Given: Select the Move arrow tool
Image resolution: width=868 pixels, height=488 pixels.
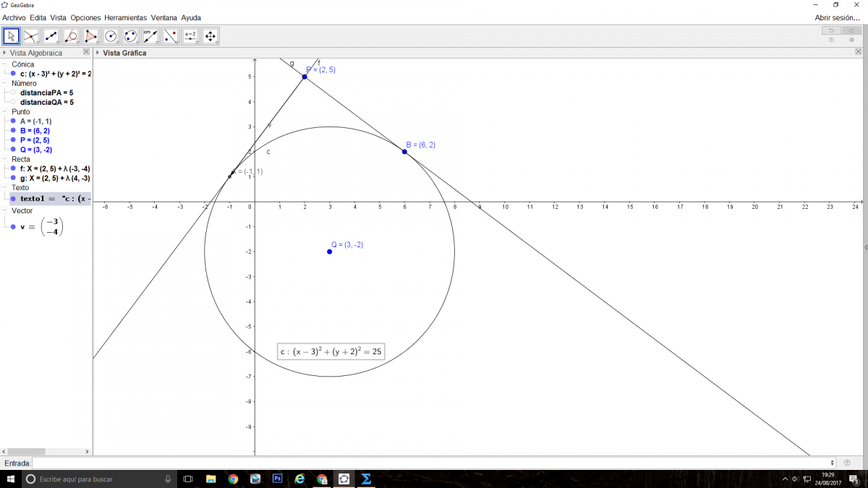Looking at the screenshot, I should click(11, 36).
